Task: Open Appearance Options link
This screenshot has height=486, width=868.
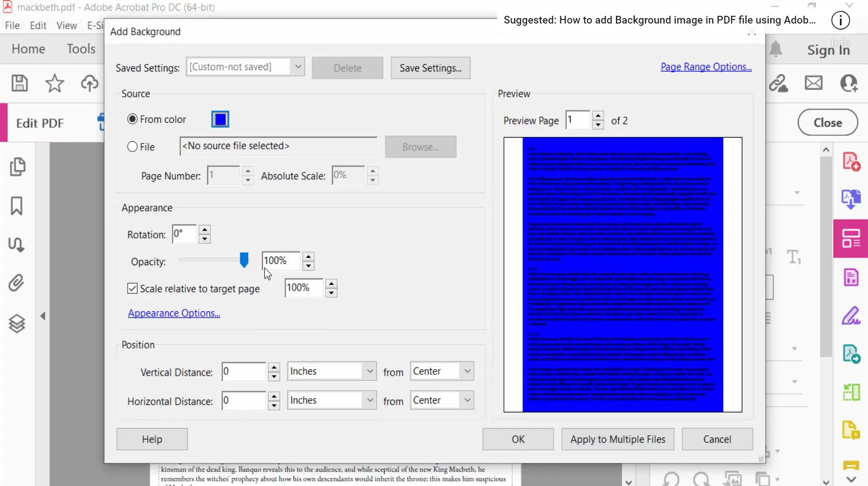Action: [173, 313]
